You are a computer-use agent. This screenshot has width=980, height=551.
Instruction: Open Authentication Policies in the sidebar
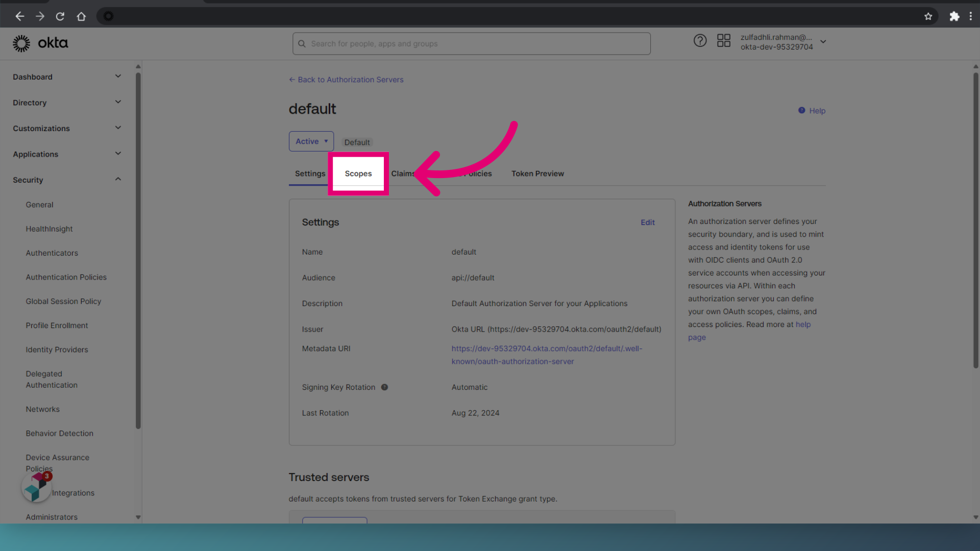point(66,277)
